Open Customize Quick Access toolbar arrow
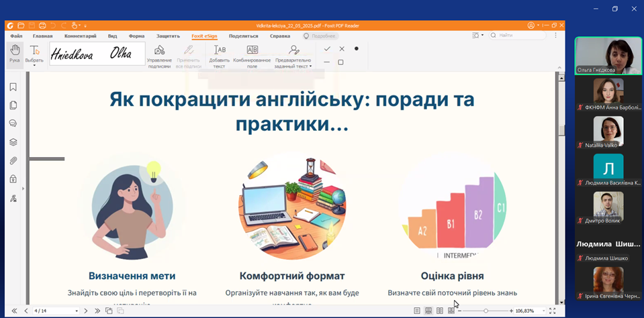The width and height of the screenshot is (644, 318). pyautogui.click(x=85, y=26)
